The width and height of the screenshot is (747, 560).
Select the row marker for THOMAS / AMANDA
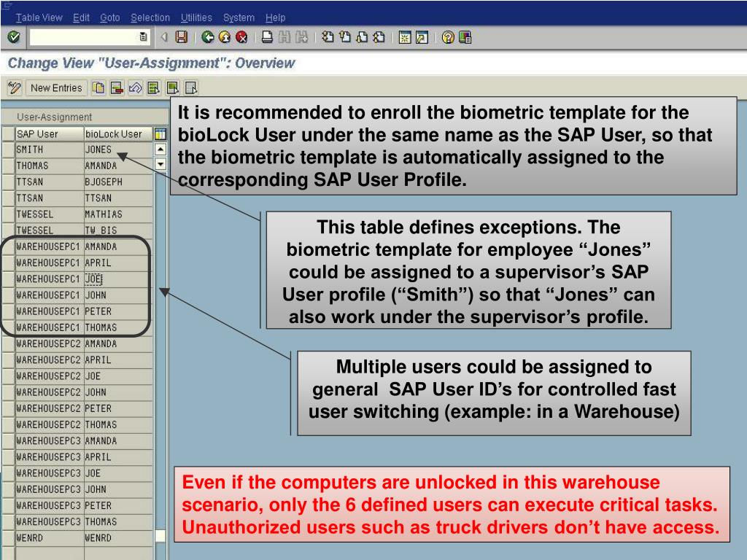[8, 166]
